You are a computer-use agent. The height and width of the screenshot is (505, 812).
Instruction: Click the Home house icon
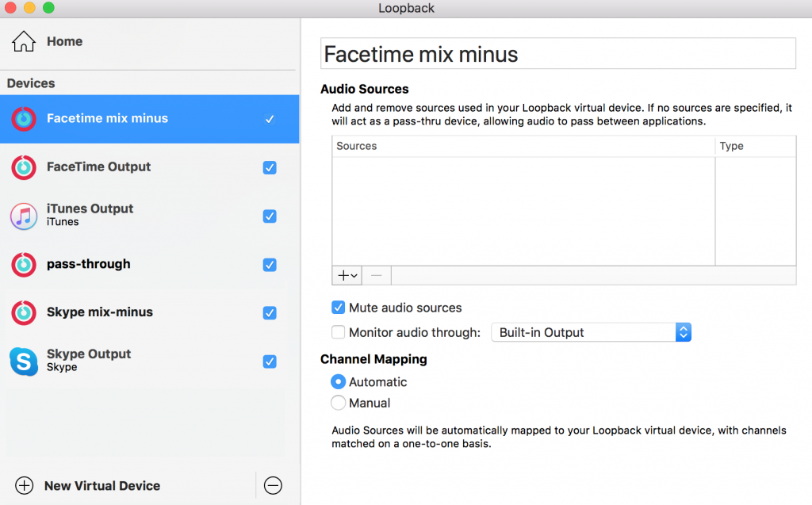tap(24, 41)
